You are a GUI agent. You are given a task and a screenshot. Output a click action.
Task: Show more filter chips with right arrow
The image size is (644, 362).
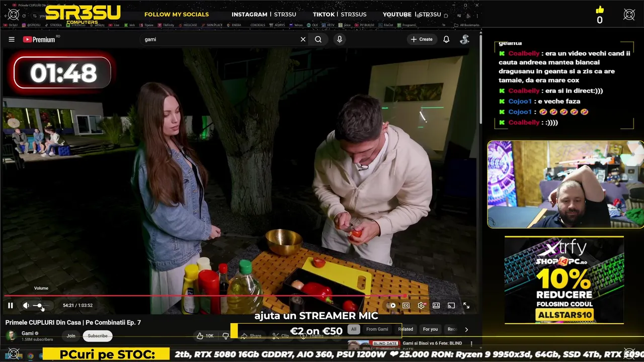click(x=466, y=329)
